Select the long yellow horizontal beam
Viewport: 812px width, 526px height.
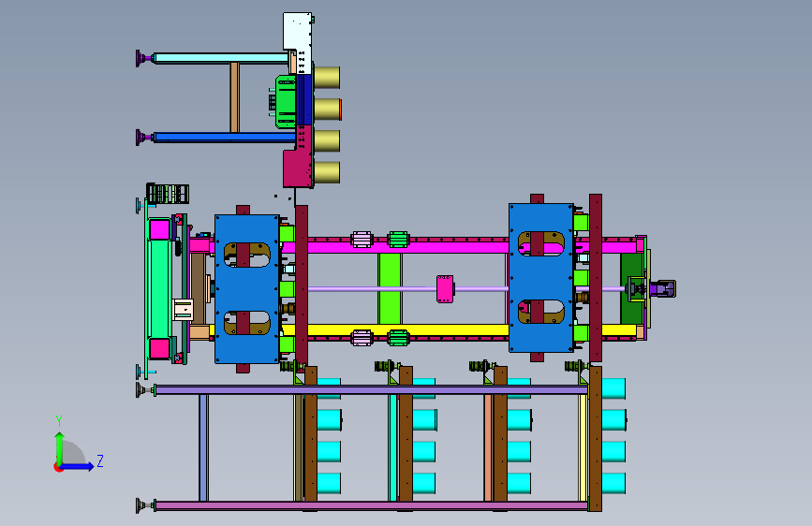[x=408, y=329]
